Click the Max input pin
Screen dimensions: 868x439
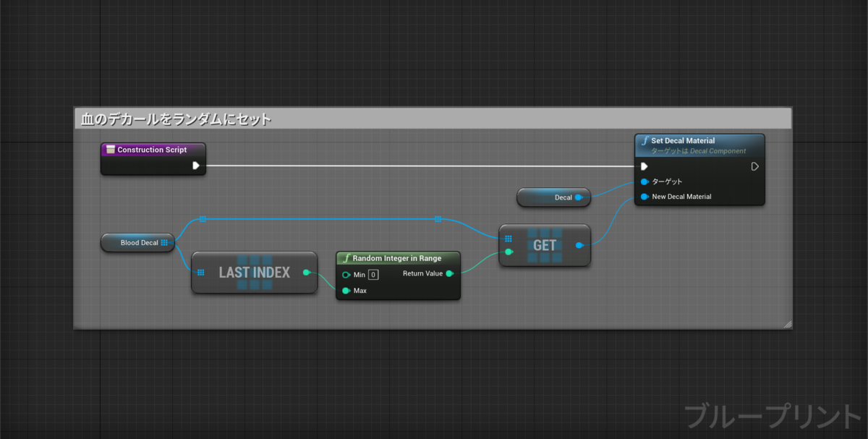(346, 291)
